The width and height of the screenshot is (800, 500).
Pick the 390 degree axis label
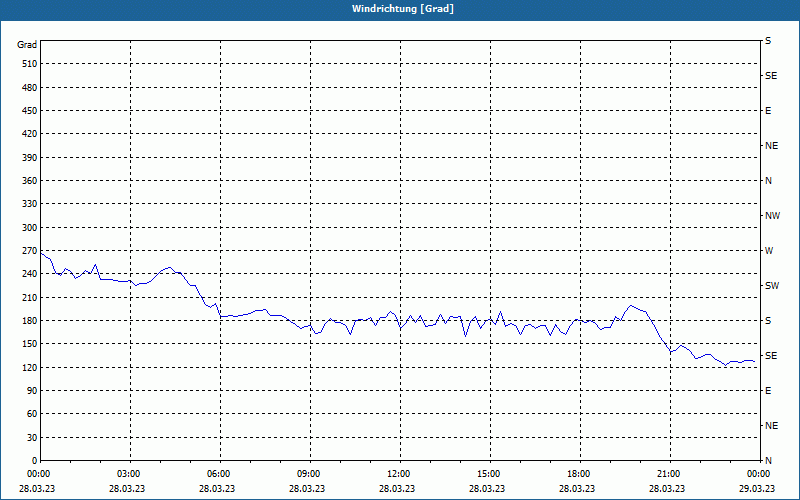[x=30, y=158]
